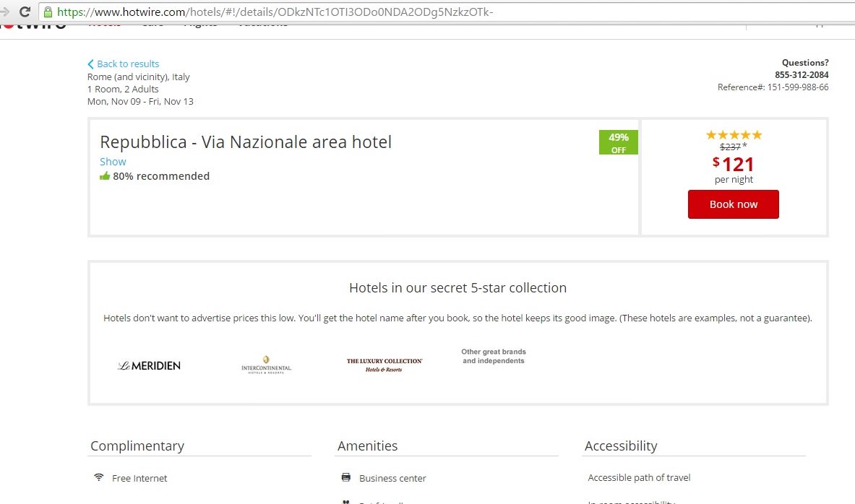
Task: Click the 49% OFF green badge
Action: click(619, 142)
